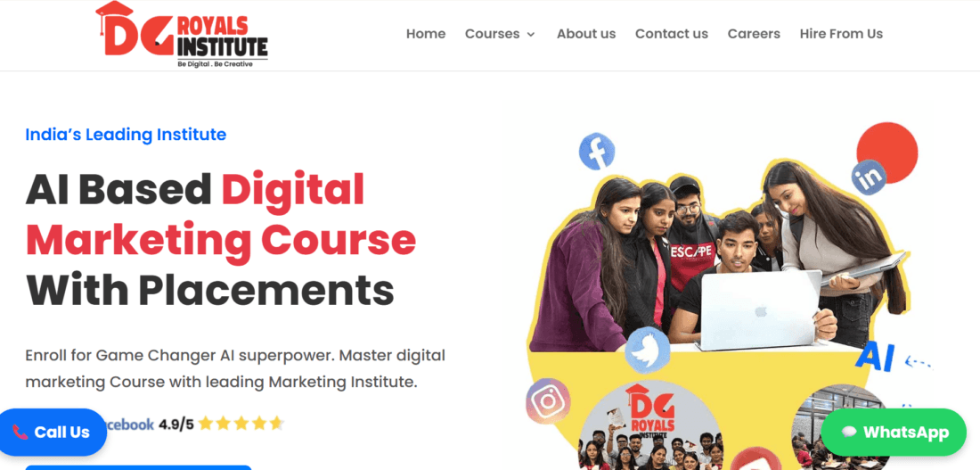Image resolution: width=980 pixels, height=470 pixels.
Task: Click the WhatsApp chat bubble icon
Action: pyautogui.click(x=849, y=433)
